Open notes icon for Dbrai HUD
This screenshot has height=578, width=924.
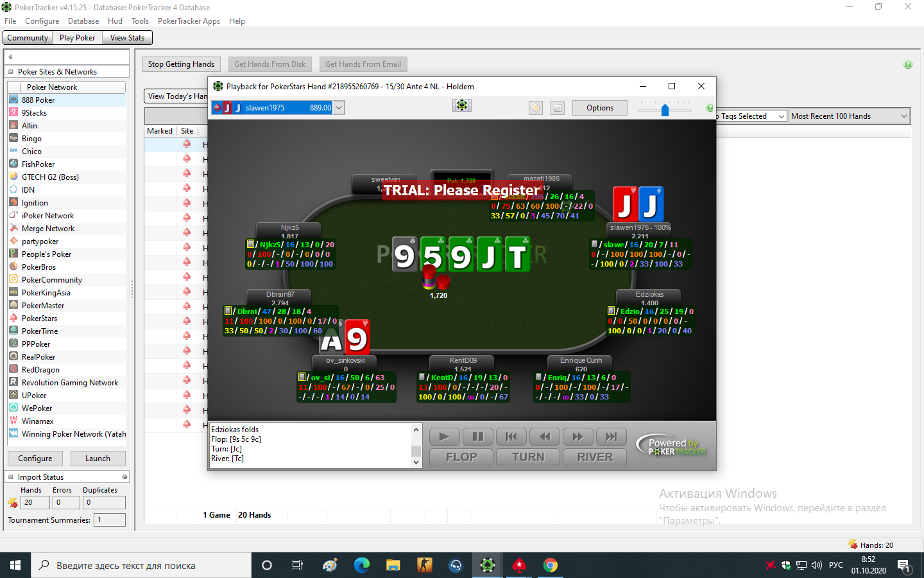click(x=228, y=311)
